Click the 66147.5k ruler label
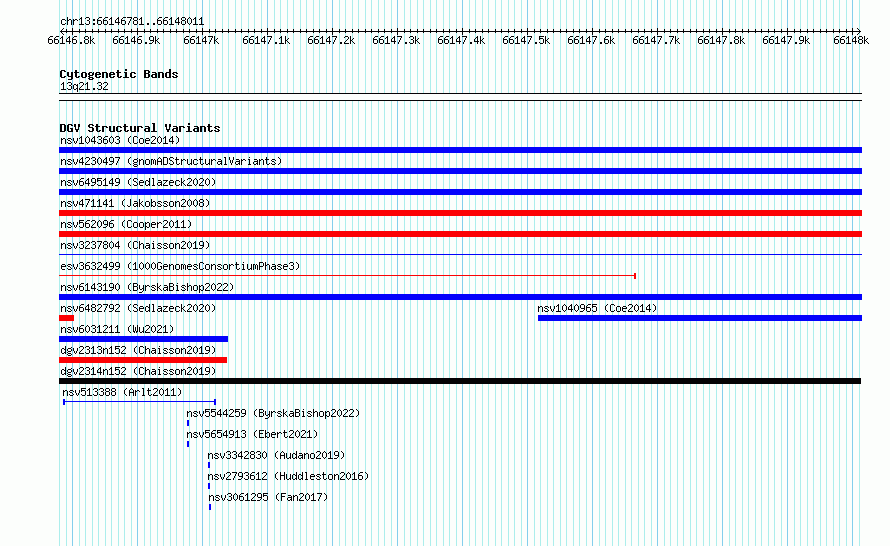The height and width of the screenshot is (546, 890). (x=526, y=40)
